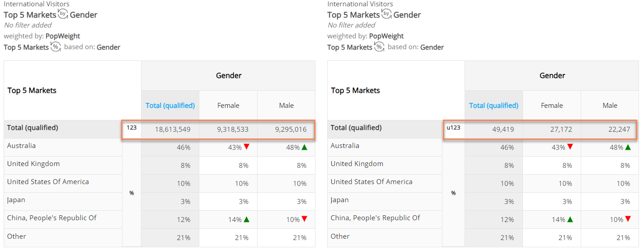This screenshot has width=644, height=250.
Task: Click the percent icon above the 18,613,549 table
Action: point(56,46)
